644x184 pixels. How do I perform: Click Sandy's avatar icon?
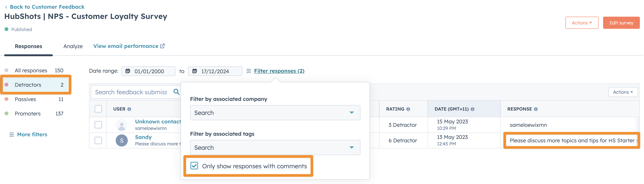122,140
